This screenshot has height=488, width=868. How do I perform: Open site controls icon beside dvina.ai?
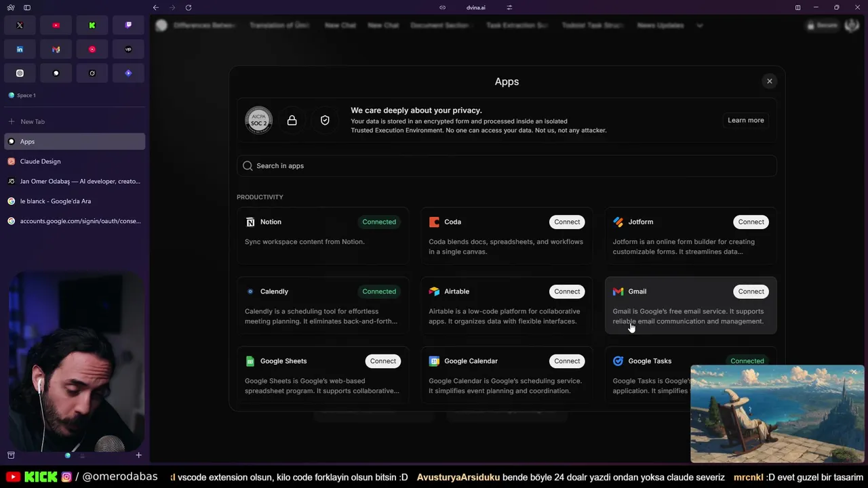[x=509, y=7]
